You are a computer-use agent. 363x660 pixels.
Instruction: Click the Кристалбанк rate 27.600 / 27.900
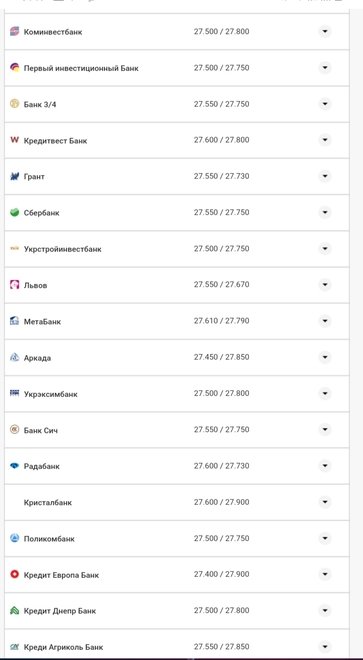222,502
